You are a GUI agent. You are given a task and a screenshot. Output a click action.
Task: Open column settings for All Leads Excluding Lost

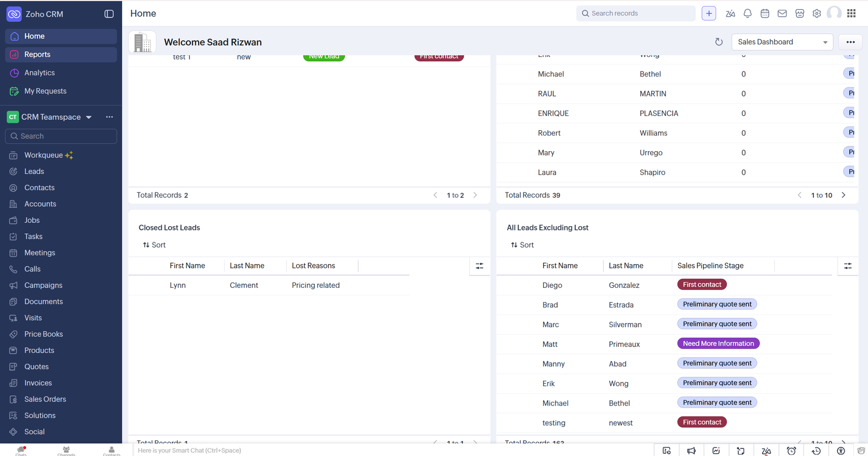[848, 266]
